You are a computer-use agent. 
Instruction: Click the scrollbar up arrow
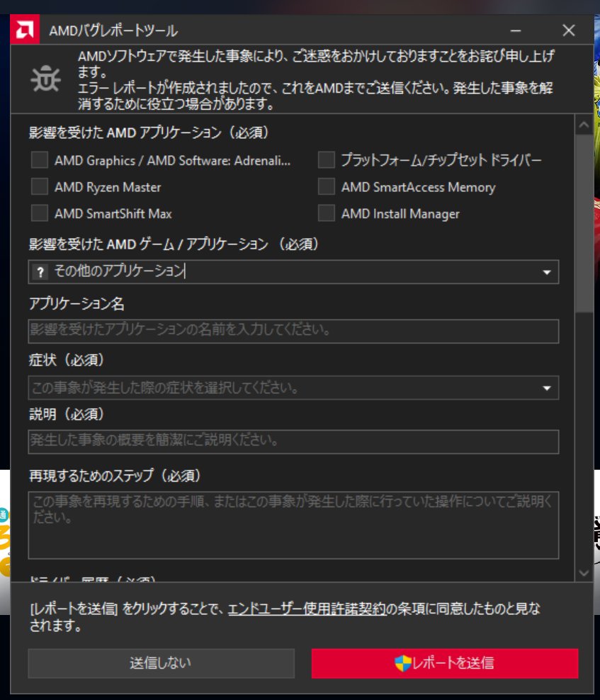click(584, 125)
